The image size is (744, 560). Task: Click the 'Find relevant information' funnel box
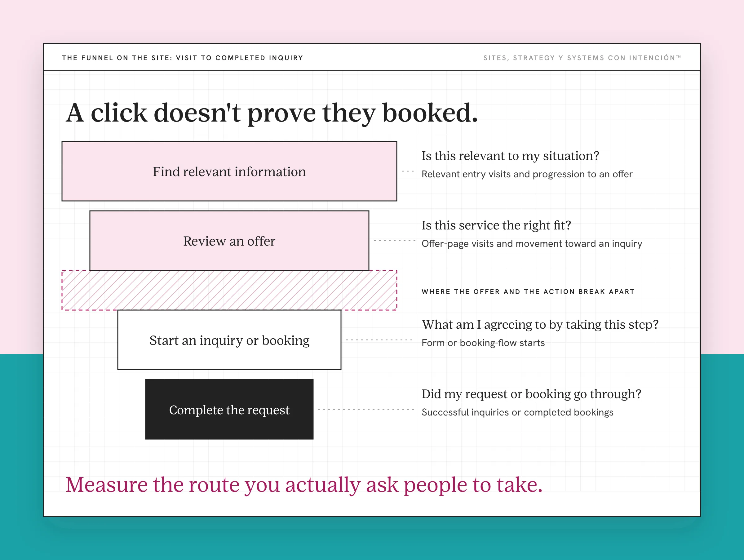pyautogui.click(x=229, y=171)
